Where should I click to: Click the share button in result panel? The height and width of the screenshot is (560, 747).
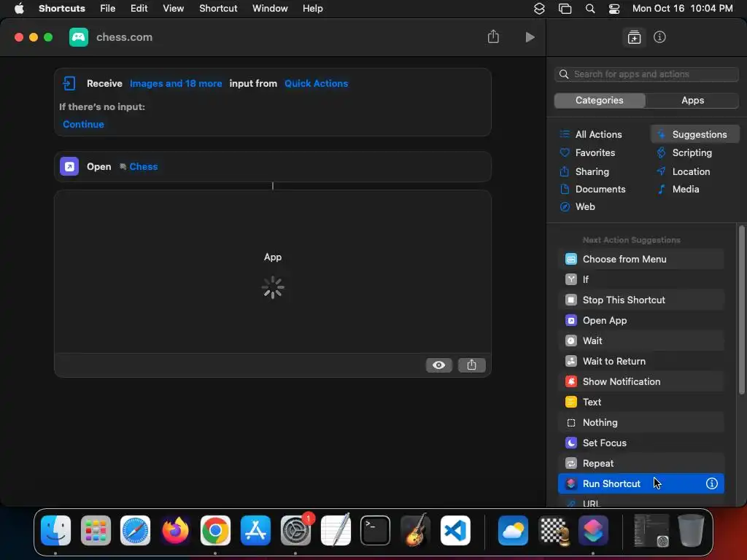pos(472,365)
